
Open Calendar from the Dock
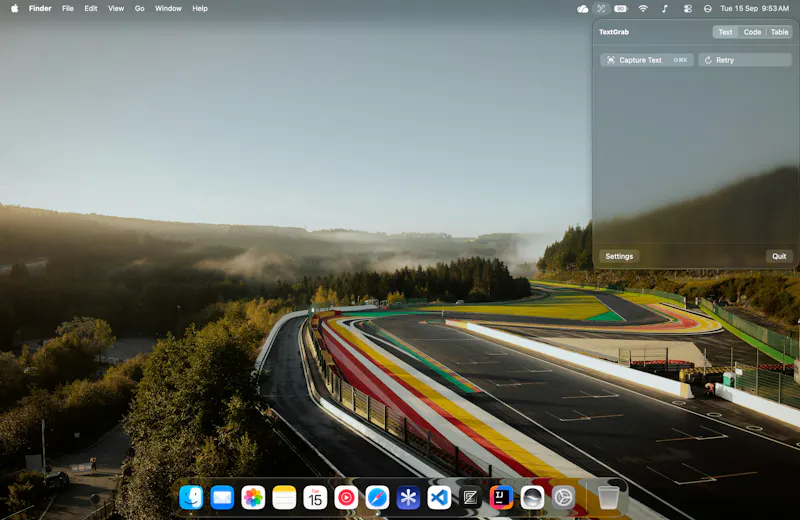pyautogui.click(x=315, y=498)
